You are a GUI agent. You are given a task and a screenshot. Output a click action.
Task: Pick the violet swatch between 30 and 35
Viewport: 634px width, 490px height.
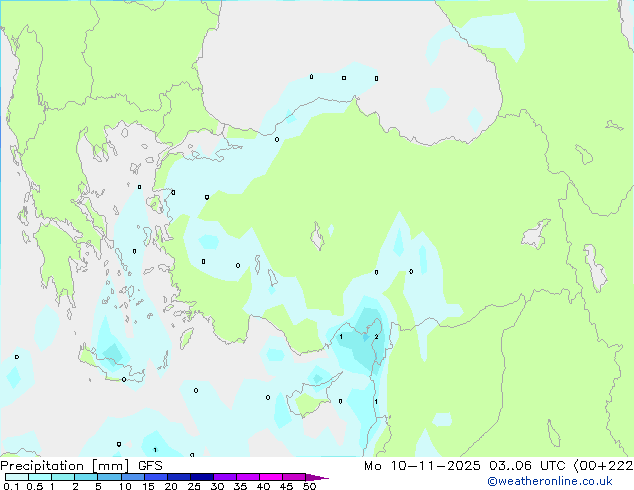225,477
